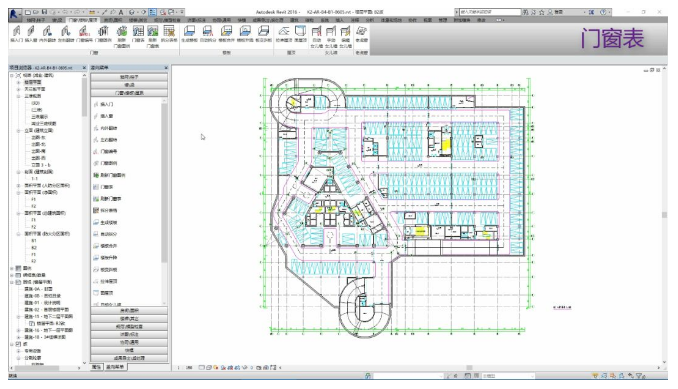
Task: Click the topmost accordion button in side panel
Action: click(x=129, y=77)
